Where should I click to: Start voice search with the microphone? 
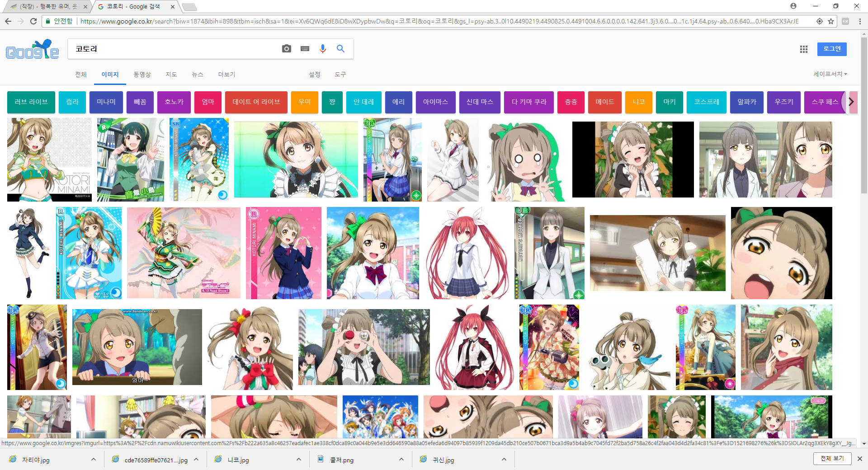click(323, 49)
